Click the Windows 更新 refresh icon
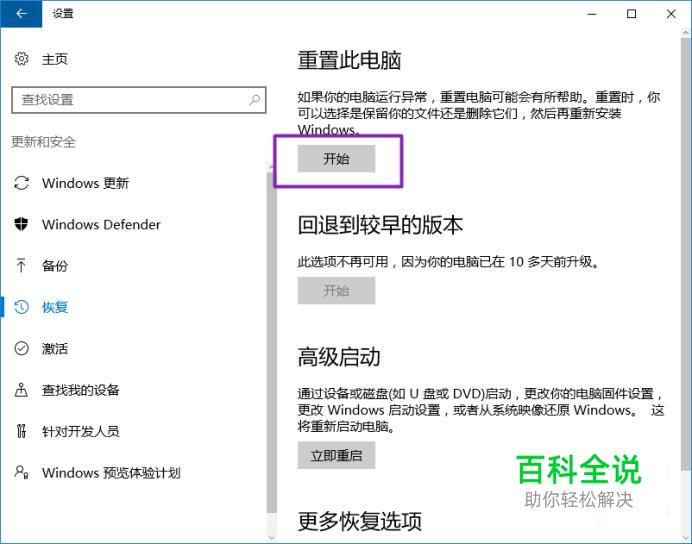 tap(22, 183)
